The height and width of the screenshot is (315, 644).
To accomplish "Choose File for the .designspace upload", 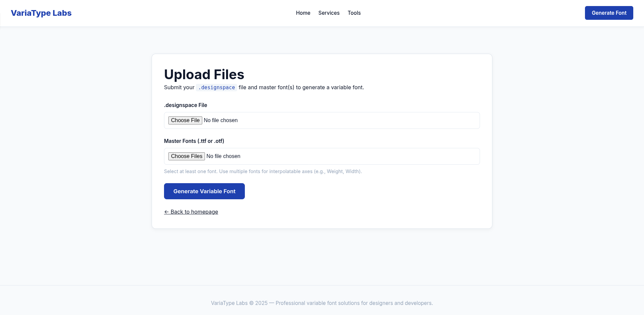I will pos(185,120).
